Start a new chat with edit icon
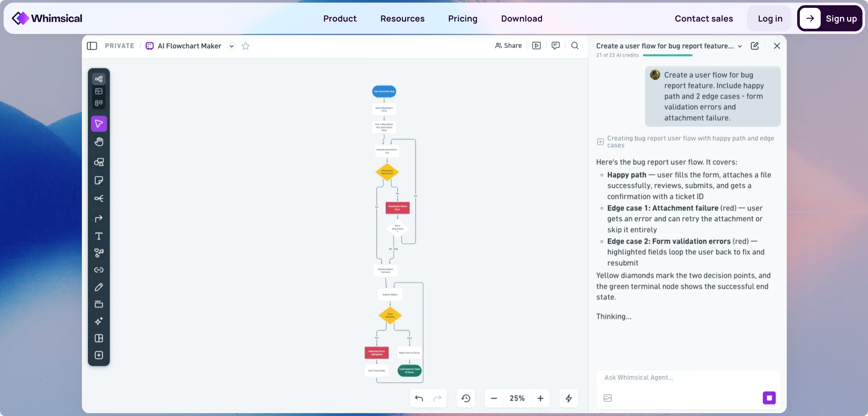868x416 pixels. [x=755, y=46]
